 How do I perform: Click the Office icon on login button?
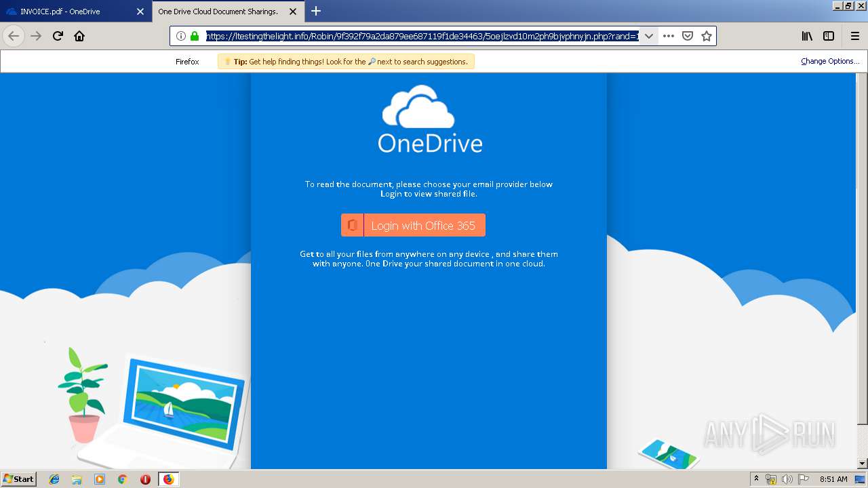353,225
